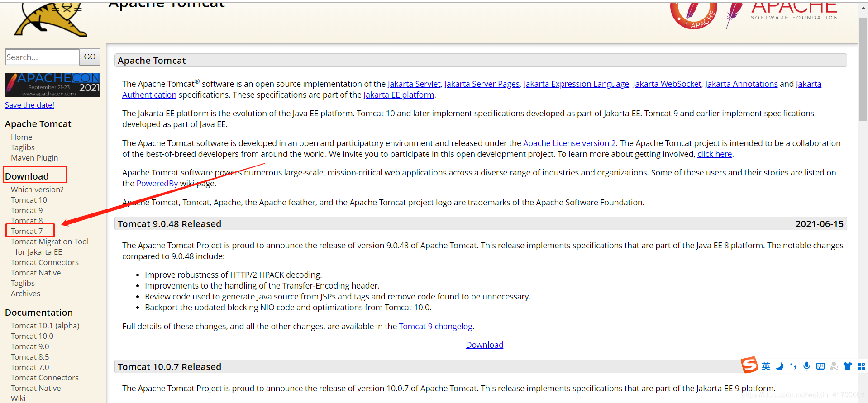Open Tomcat 9.0 documentation link
The width and height of the screenshot is (868, 403).
click(30, 346)
